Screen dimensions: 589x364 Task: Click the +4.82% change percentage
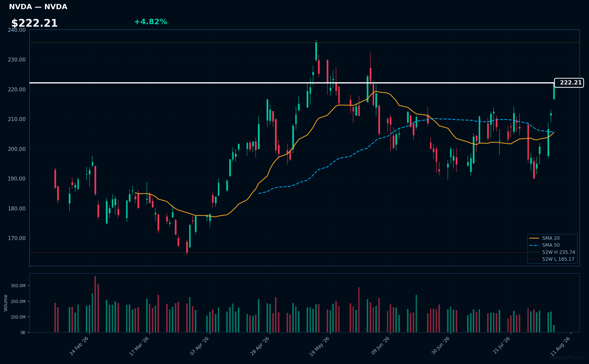(151, 22)
